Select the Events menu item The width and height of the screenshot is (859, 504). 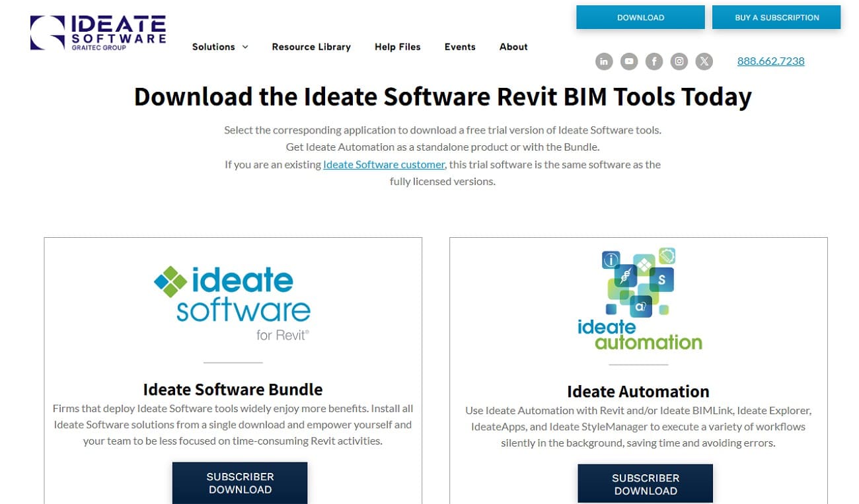(460, 47)
